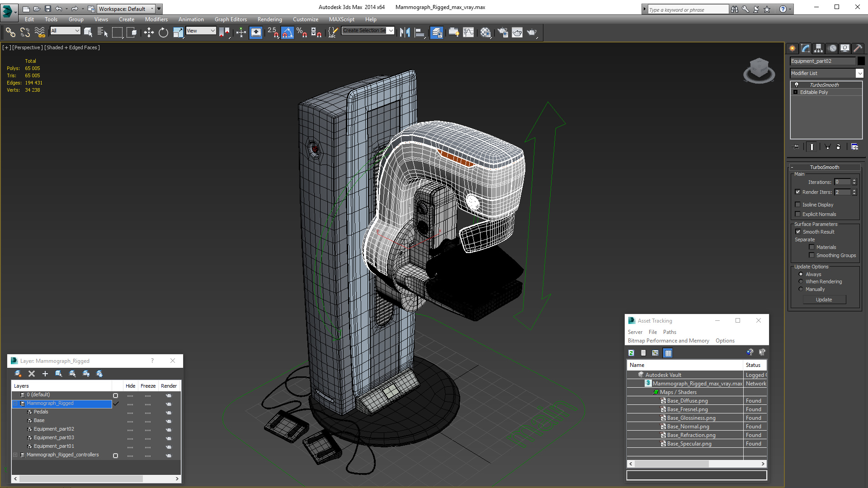Open Bitmap Performance and Memory menu
This screenshot has width=868, height=488.
(x=668, y=341)
